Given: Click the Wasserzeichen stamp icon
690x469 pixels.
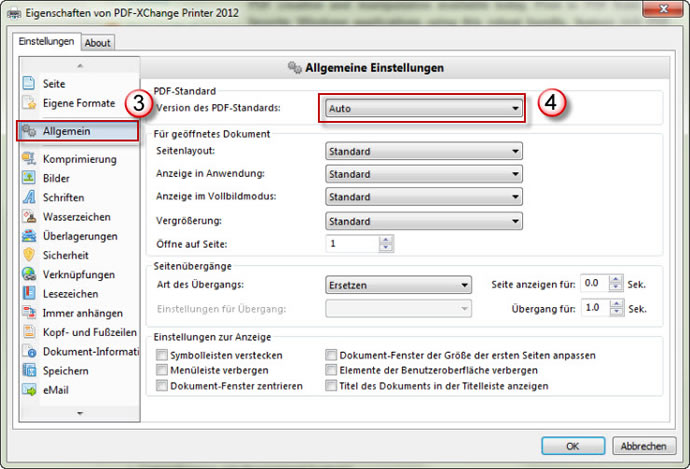Looking at the screenshot, I should point(29,216).
